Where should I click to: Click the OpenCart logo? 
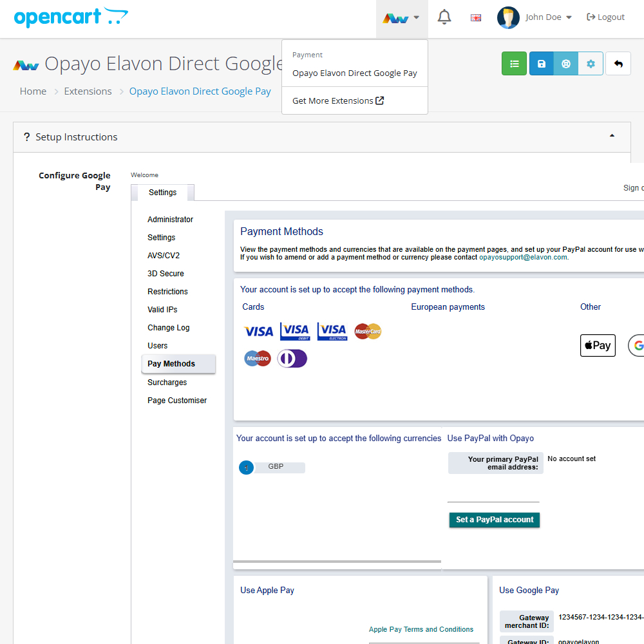pyautogui.click(x=71, y=17)
